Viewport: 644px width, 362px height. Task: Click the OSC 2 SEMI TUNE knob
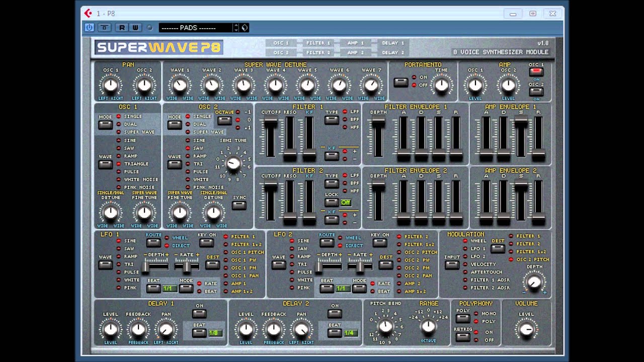click(x=233, y=163)
